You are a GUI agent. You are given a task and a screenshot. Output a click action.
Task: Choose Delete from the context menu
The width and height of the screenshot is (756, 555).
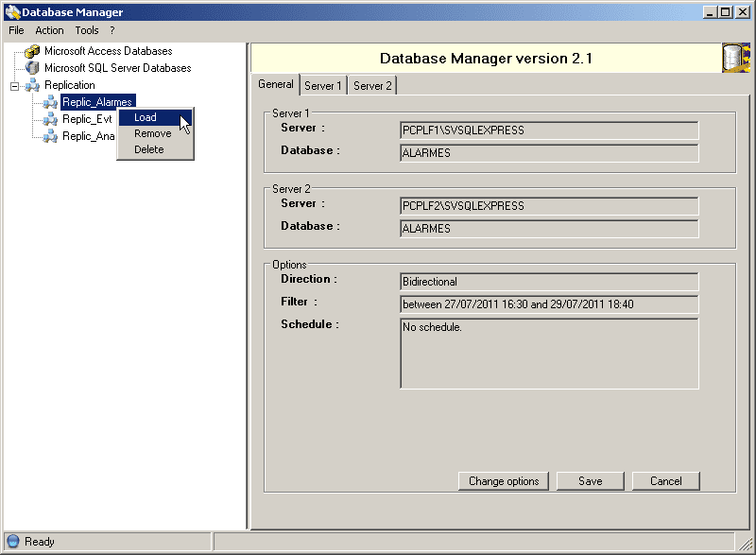click(x=148, y=149)
